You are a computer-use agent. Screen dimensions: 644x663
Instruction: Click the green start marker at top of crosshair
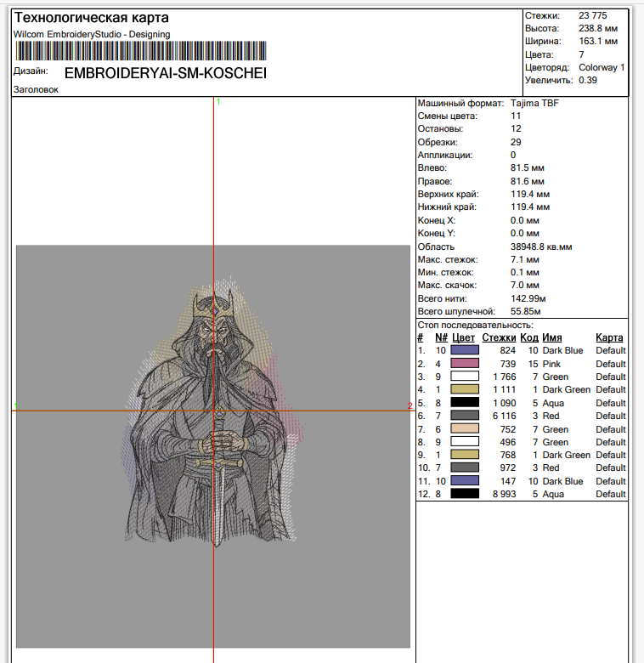tap(218, 101)
